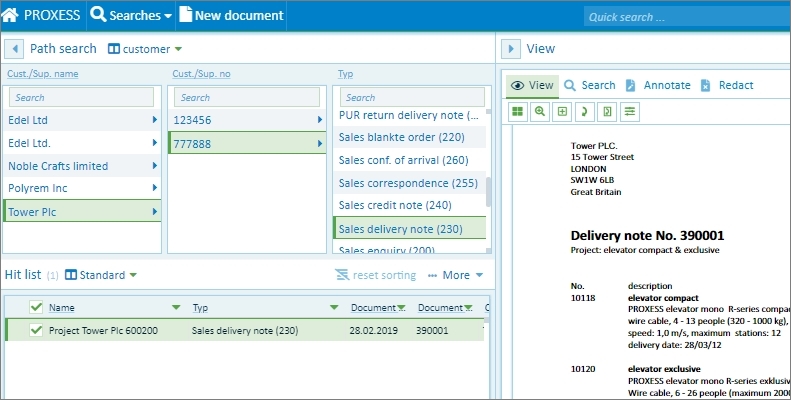Click the Quick search input field

(x=685, y=17)
